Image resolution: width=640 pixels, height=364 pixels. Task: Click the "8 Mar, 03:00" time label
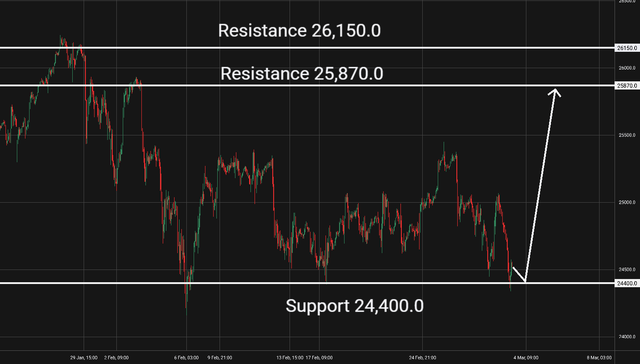599,358
